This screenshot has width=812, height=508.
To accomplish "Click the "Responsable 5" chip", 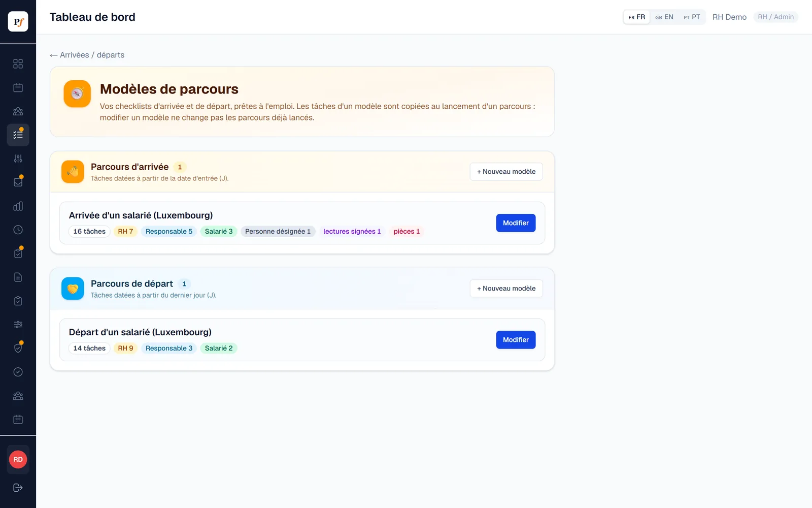I will (169, 232).
